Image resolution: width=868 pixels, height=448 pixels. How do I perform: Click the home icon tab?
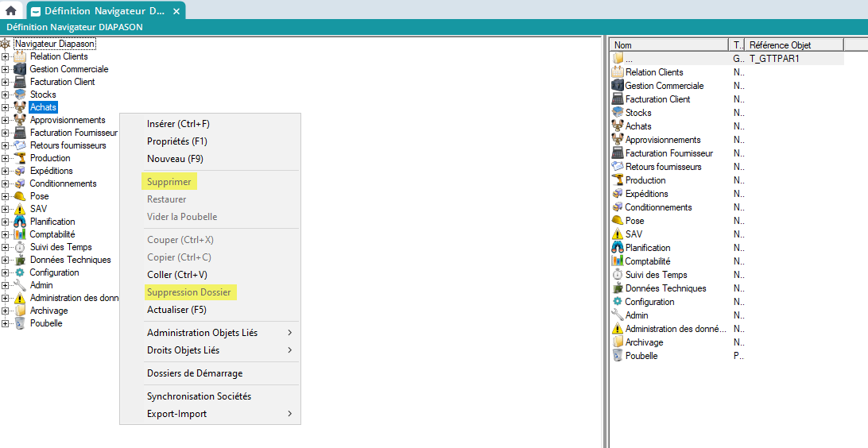pos(11,11)
